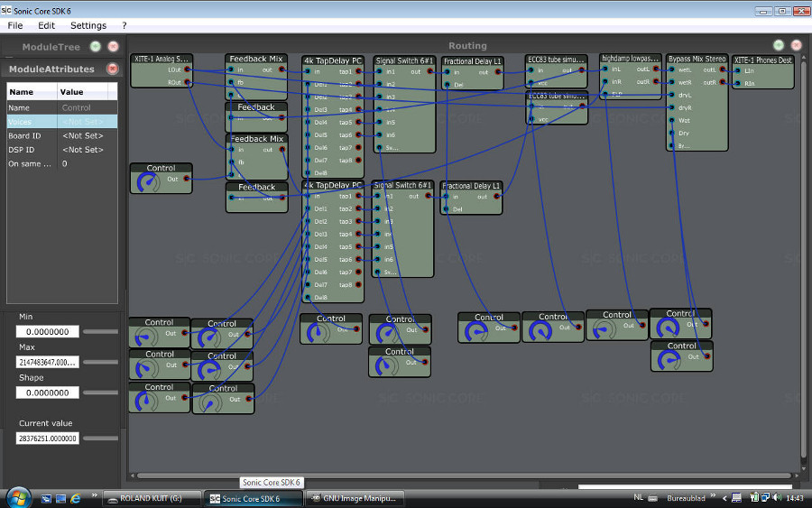Click the ECC83 tube simulator top module
The width and height of the screenshot is (812, 508).
(557, 60)
